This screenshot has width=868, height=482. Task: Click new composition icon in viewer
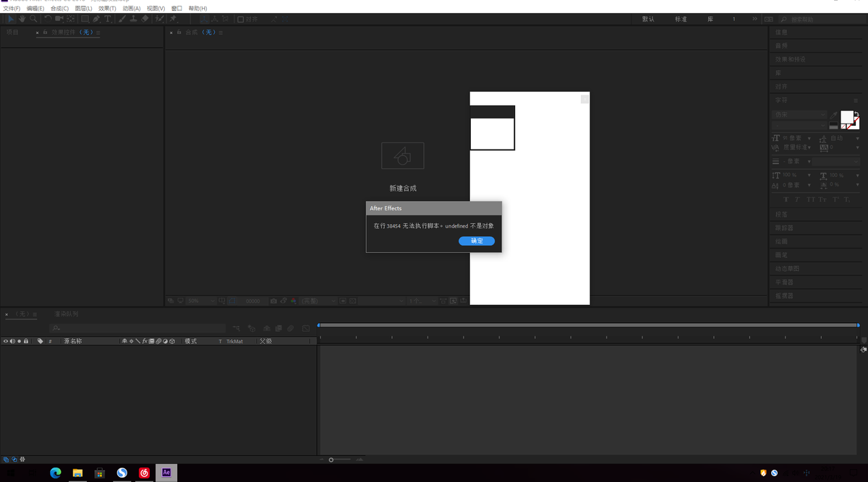tap(402, 155)
